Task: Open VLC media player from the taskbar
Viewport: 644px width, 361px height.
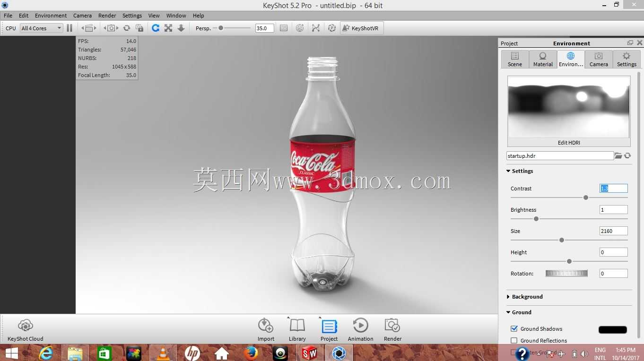Action: click(x=163, y=353)
